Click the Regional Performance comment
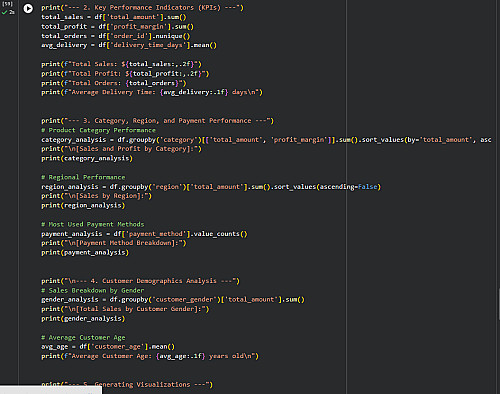500x394 pixels. point(83,177)
